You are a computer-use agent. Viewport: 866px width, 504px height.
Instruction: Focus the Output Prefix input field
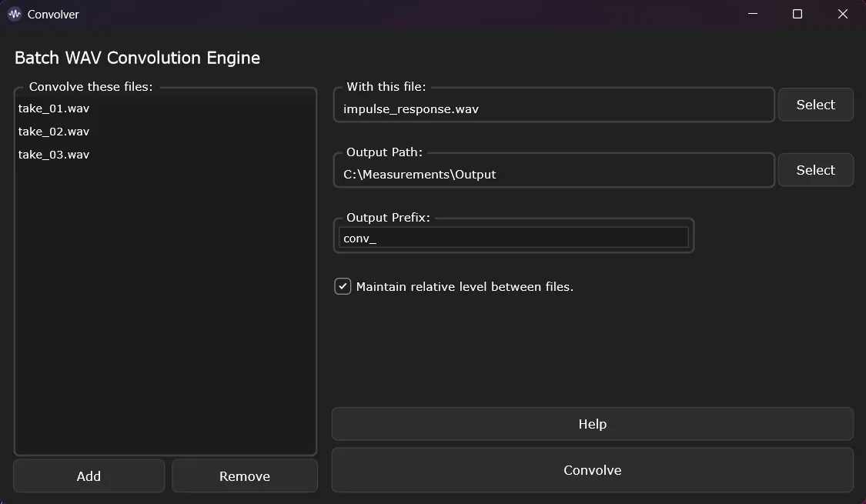(x=513, y=239)
